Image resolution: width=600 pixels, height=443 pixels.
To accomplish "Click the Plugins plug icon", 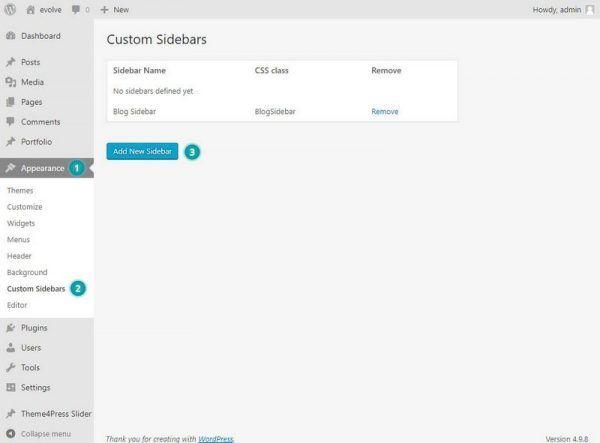I will click(11, 328).
